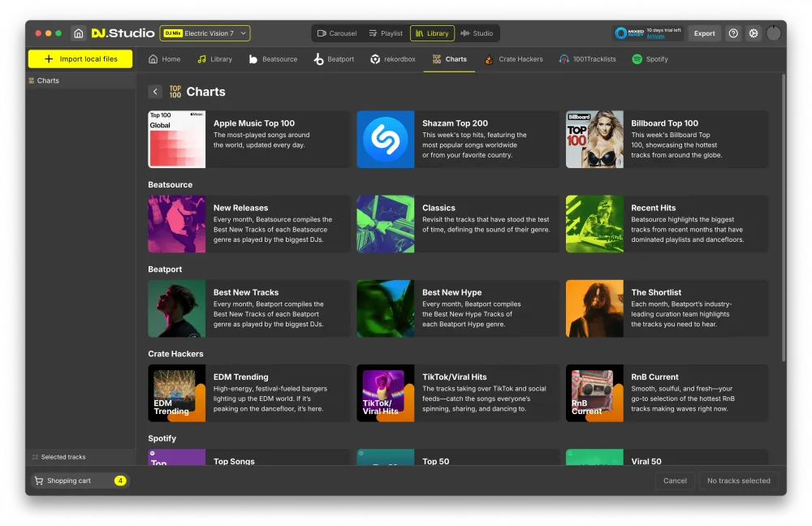Viewport: 812px width, 526px height.
Task: Open the Beatport source tab
Action: pyautogui.click(x=334, y=59)
